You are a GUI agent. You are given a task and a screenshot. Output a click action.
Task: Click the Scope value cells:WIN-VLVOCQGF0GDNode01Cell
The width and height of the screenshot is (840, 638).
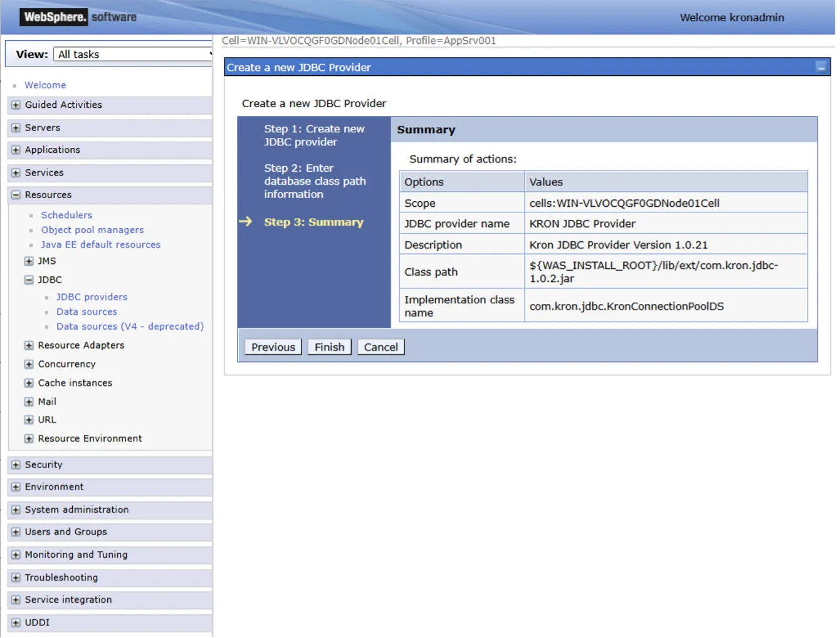point(624,203)
